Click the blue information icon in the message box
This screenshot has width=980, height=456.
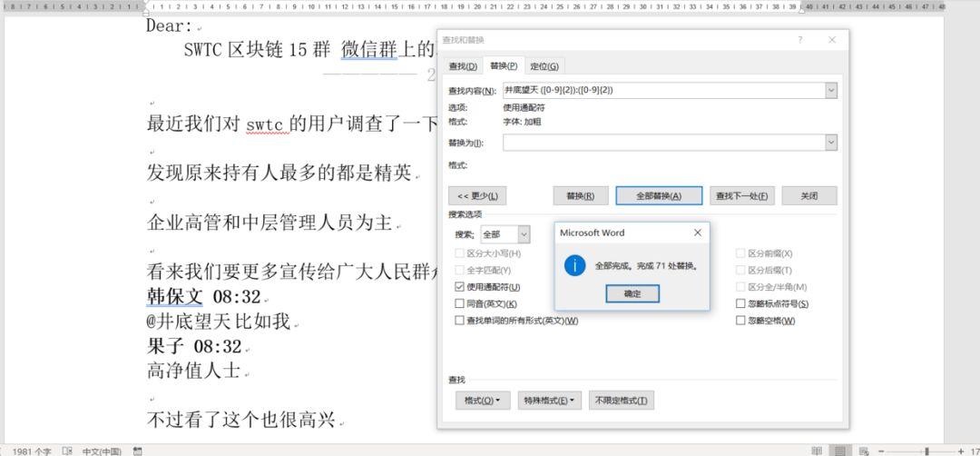[x=574, y=265]
